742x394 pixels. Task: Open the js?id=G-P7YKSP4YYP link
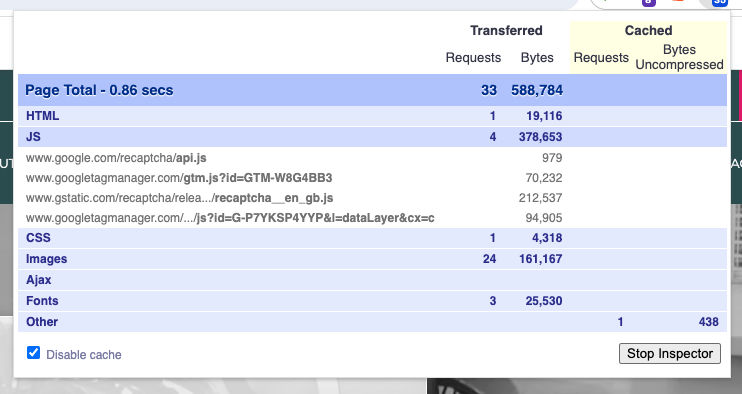pyautogui.click(x=230, y=218)
